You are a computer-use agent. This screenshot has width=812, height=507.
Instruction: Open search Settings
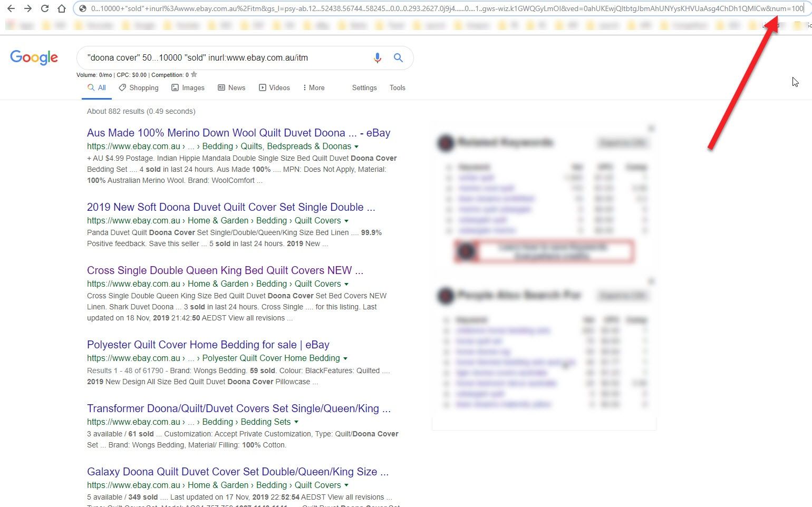(364, 88)
